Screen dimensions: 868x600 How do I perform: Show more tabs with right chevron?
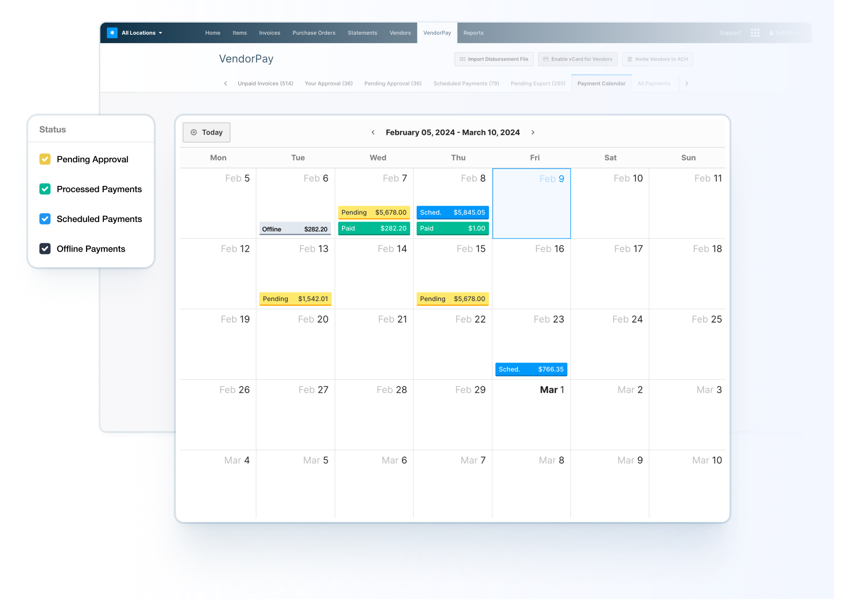[x=687, y=84]
